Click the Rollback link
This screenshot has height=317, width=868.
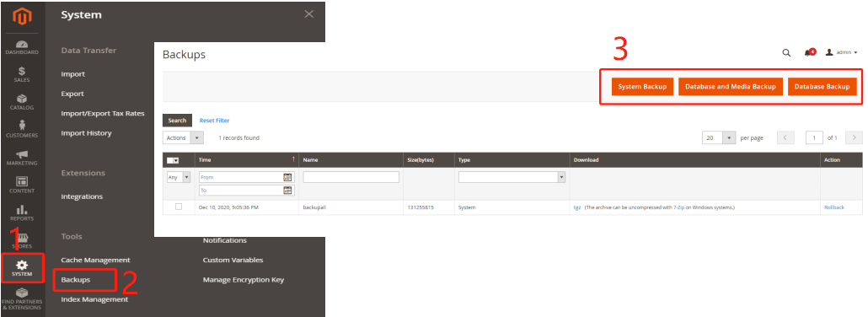834,207
